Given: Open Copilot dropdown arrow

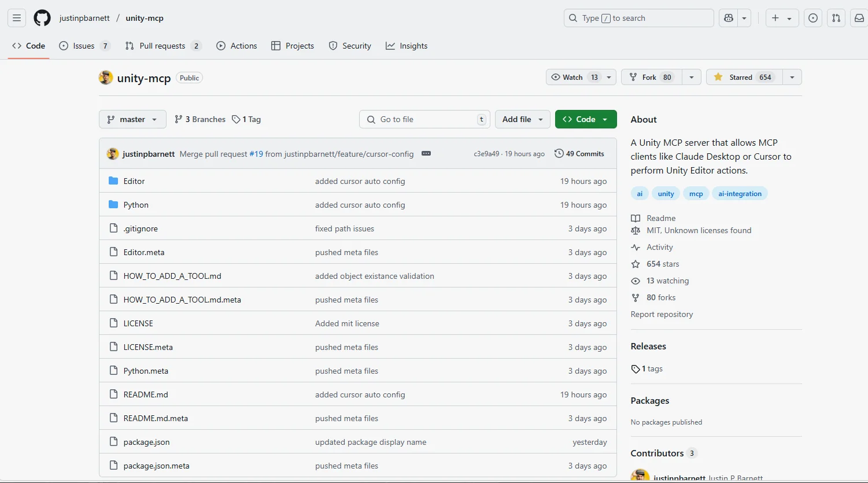Looking at the screenshot, I should tap(744, 18).
